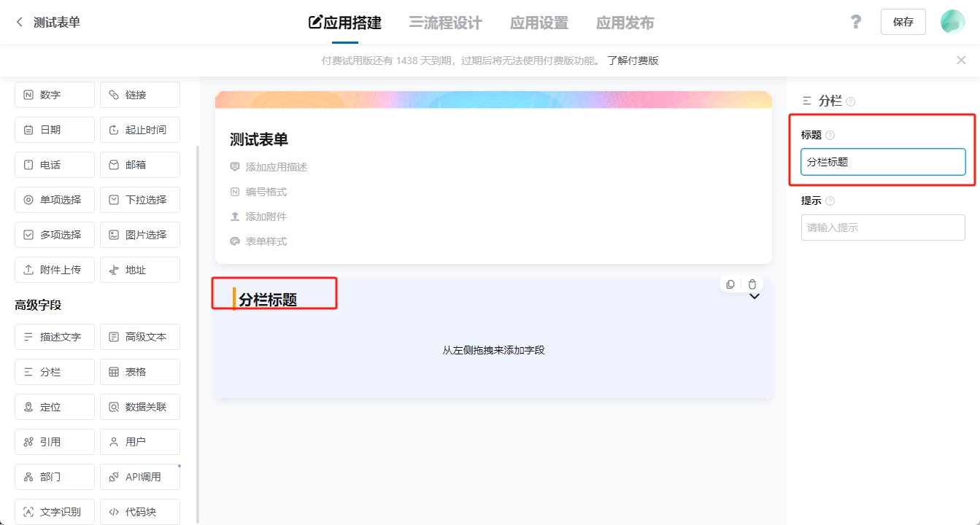Click the 保存 button
980x525 pixels.
click(x=903, y=22)
